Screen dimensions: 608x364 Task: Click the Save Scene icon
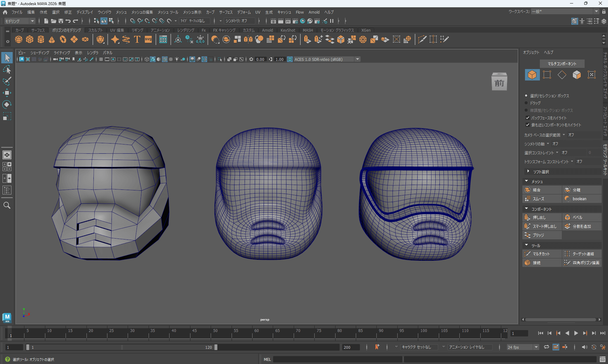61,21
